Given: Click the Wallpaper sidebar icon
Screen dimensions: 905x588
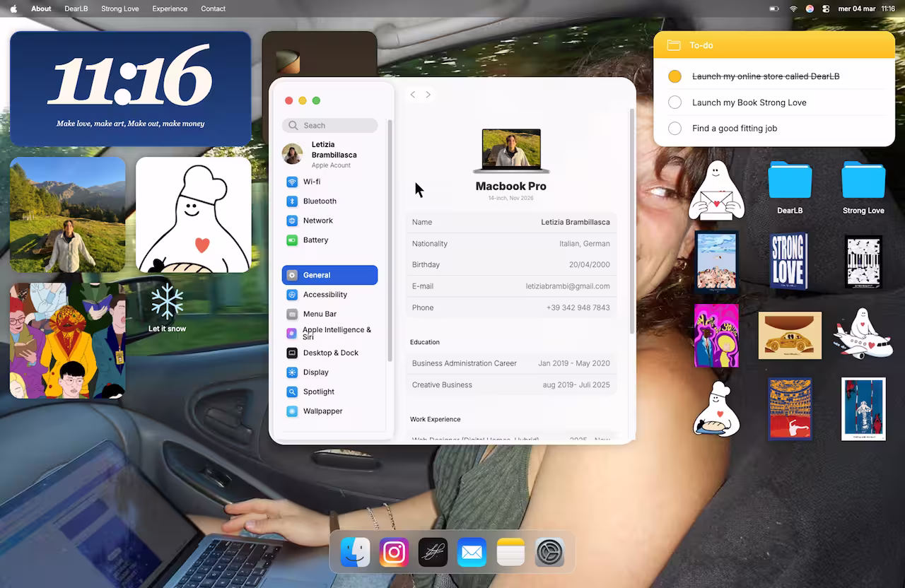Looking at the screenshot, I should pyautogui.click(x=292, y=411).
